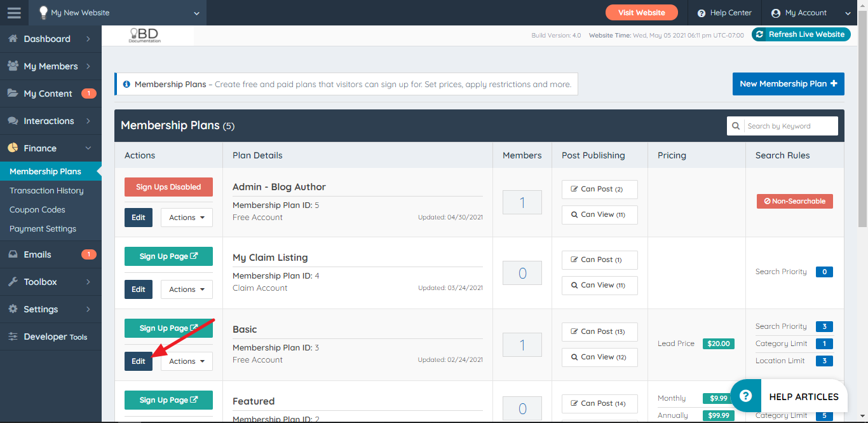
Task: Open the My Members menu
Action: (x=51, y=66)
